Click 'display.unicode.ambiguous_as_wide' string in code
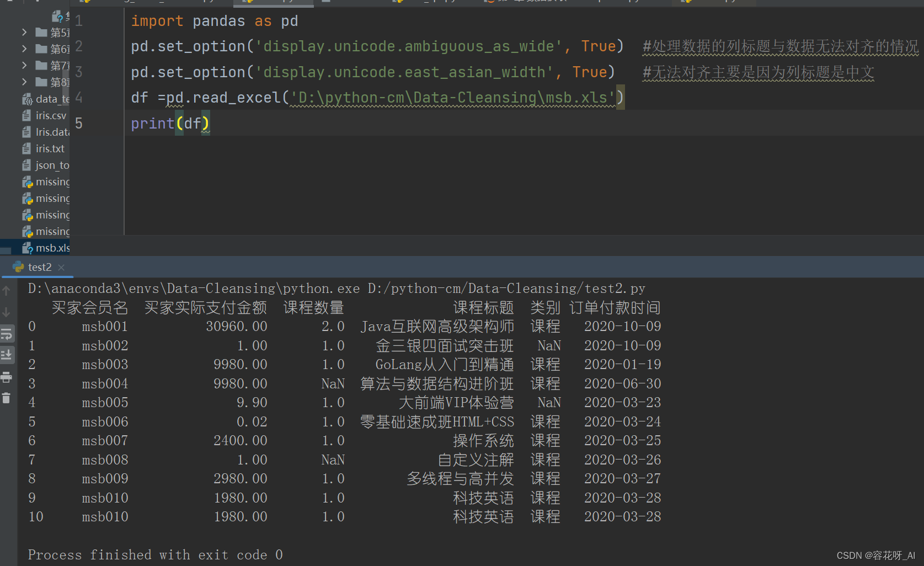The height and width of the screenshot is (566, 924). (409, 46)
